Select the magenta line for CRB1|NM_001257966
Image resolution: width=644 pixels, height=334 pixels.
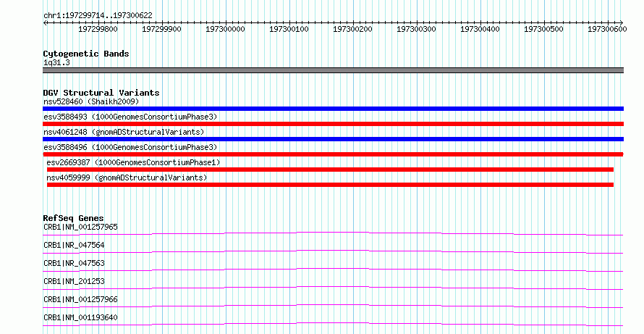333,306
